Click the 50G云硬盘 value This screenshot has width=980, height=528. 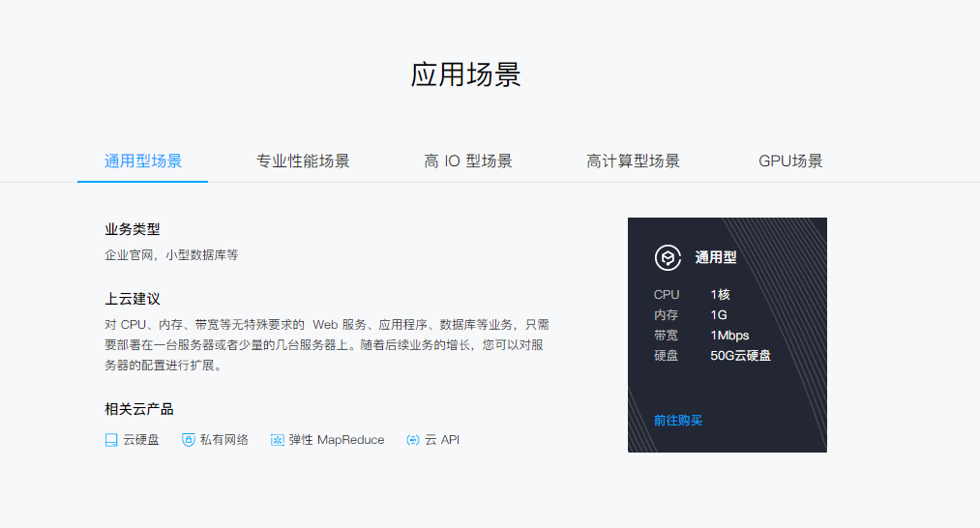[741, 356]
